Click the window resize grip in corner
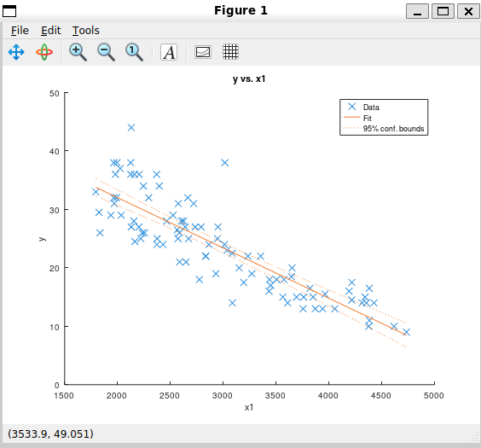This screenshot has height=448, width=481. [474, 437]
